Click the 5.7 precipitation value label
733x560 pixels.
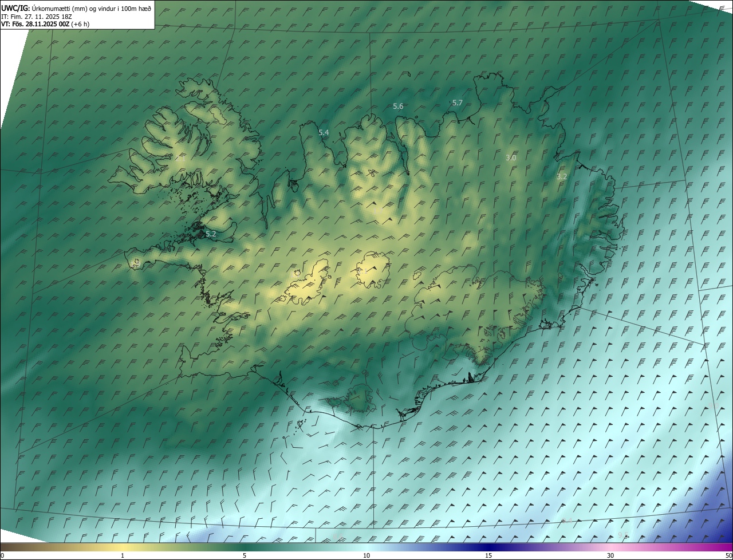coord(457,103)
